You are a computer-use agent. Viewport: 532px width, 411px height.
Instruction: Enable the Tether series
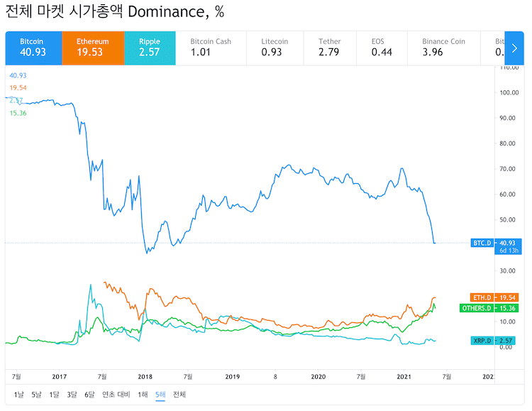[330, 48]
